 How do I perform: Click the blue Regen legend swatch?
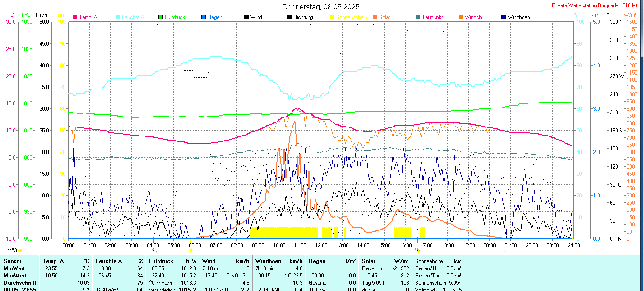pos(204,17)
